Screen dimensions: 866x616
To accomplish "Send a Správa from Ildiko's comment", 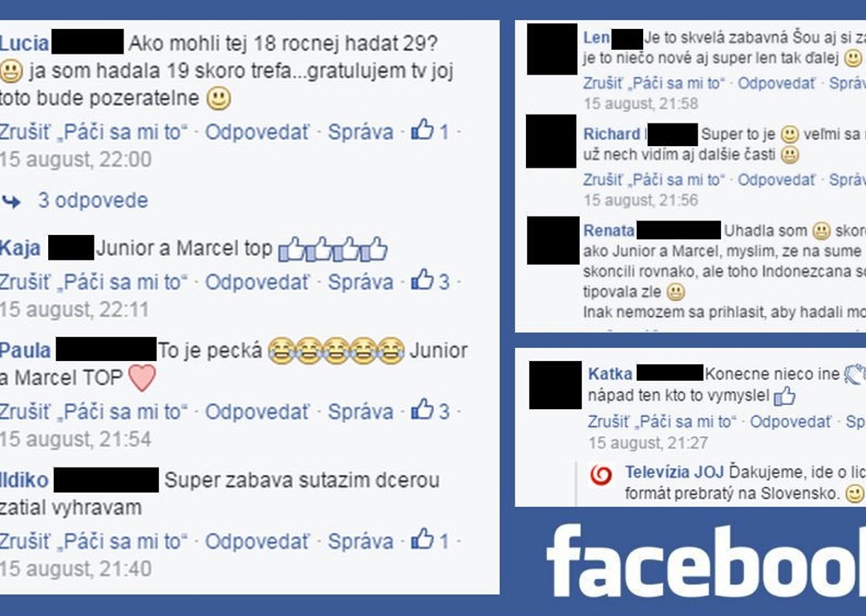I will point(361,541).
